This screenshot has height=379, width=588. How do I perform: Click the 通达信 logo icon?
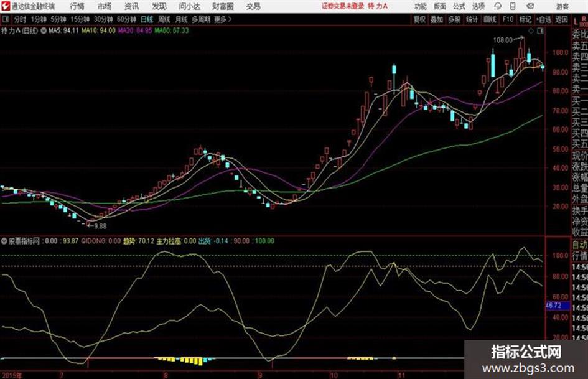pyautogui.click(x=5, y=6)
